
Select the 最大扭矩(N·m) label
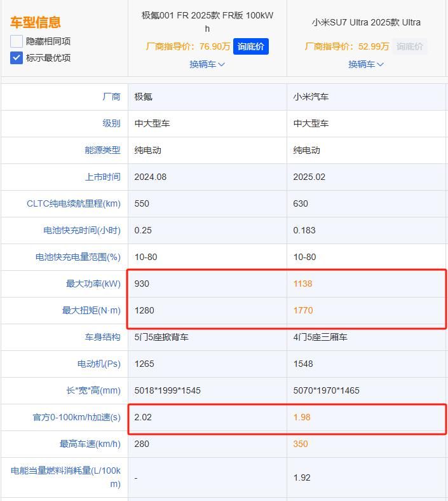tap(91, 310)
